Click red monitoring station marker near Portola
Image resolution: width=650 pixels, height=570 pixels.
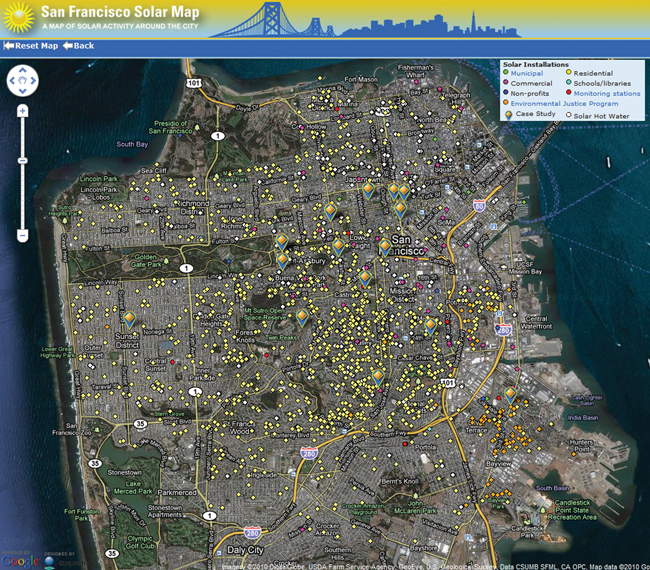pos(405,444)
